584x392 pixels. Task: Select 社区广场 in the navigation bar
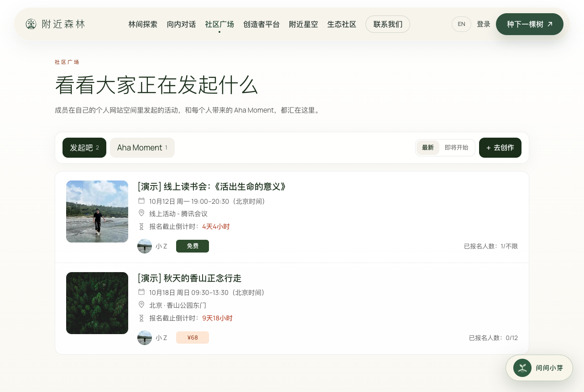coord(219,24)
